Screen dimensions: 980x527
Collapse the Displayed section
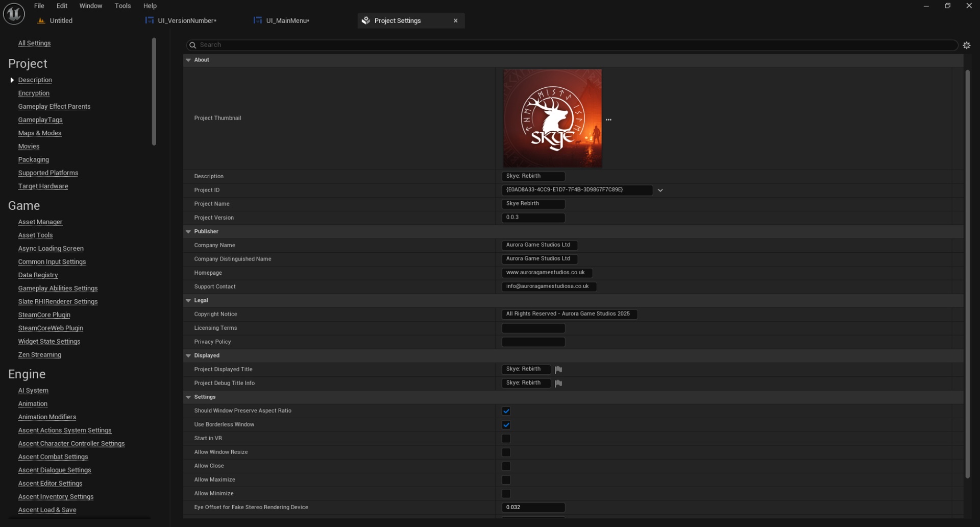tap(188, 355)
